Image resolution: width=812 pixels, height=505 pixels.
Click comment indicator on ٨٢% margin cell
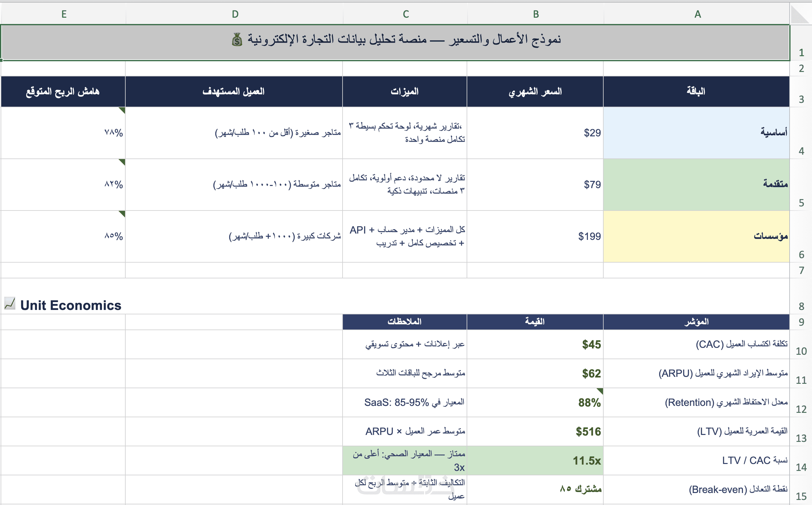pyautogui.click(x=122, y=162)
